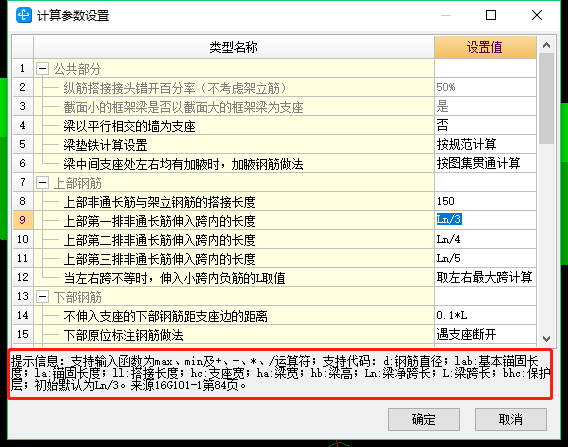Select the 遇支座断开 value cell
This screenshot has width=568, height=447.
pos(485,334)
